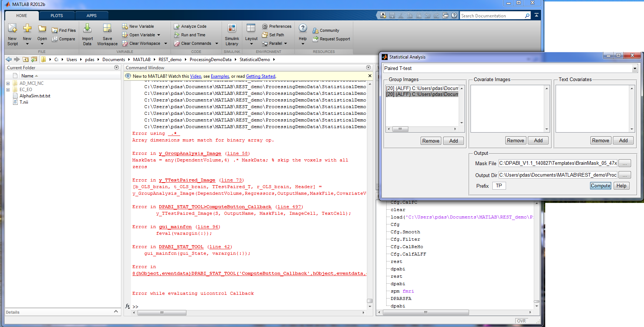Expand the AD_MCI_NC folder
The width and height of the screenshot is (644, 327).
(8, 83)
